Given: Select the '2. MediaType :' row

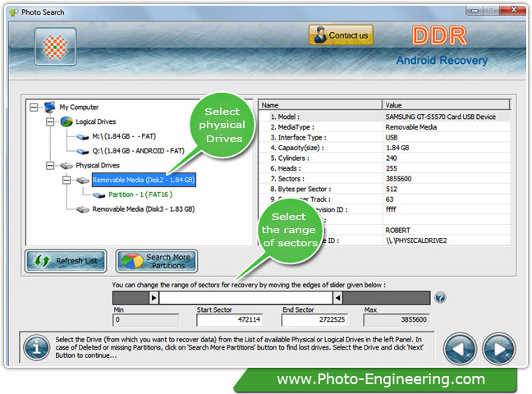Looking at the screenshot, I should click(384, 127).
